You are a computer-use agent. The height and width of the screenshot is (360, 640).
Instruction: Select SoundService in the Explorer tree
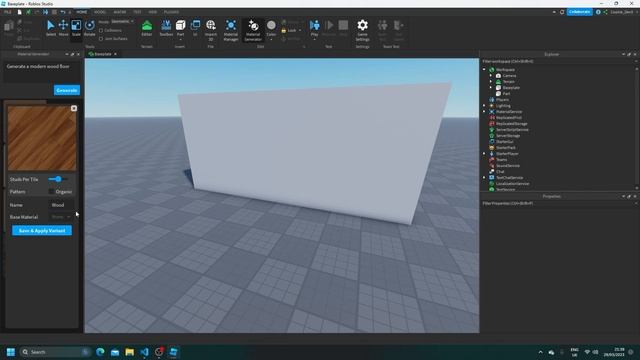[508, 166]
